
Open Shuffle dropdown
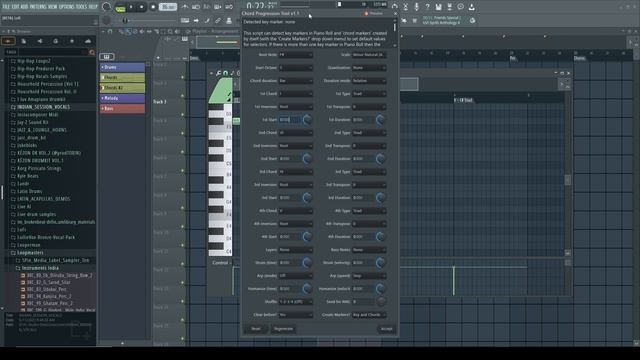point(296,302)
